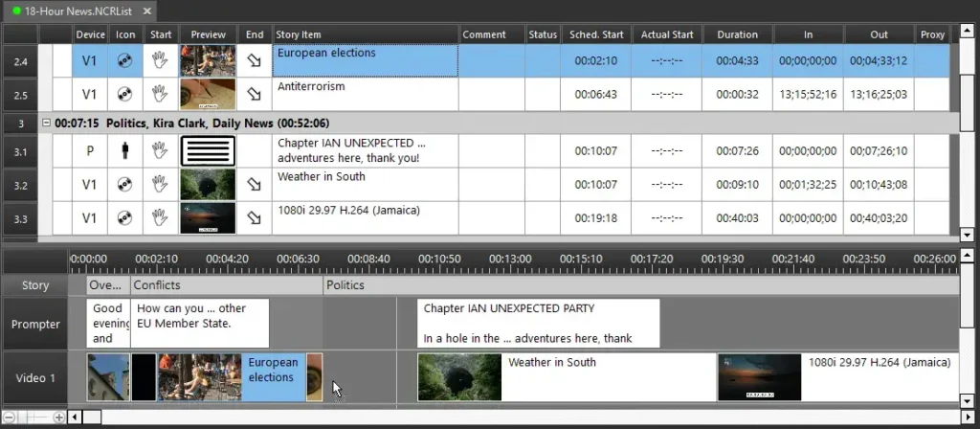Click the presenter person icon in row 3.1

[x=124, y=151]
